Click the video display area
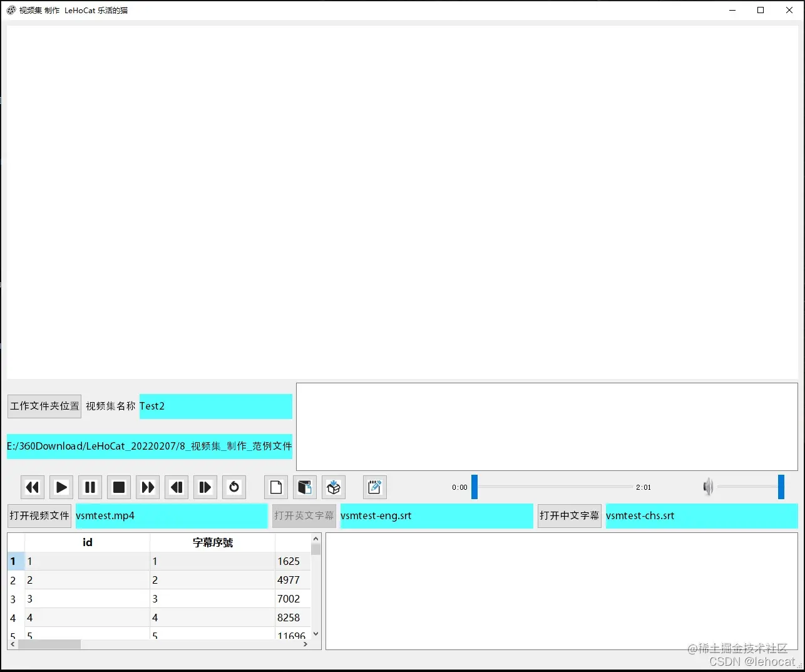 pos(402,202)
